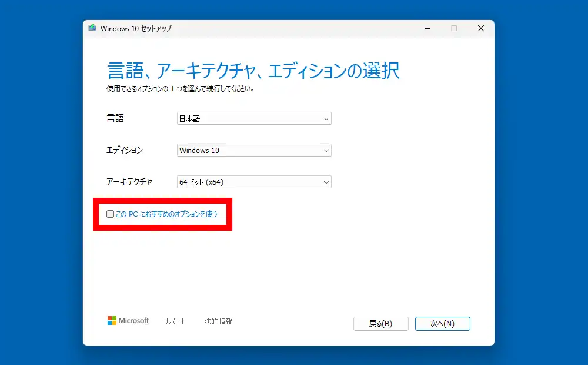588x365 pixels.
Task: Open the アーキテクチャ dropdown showing 64 ビット (x64)
Action: (254, 182)
